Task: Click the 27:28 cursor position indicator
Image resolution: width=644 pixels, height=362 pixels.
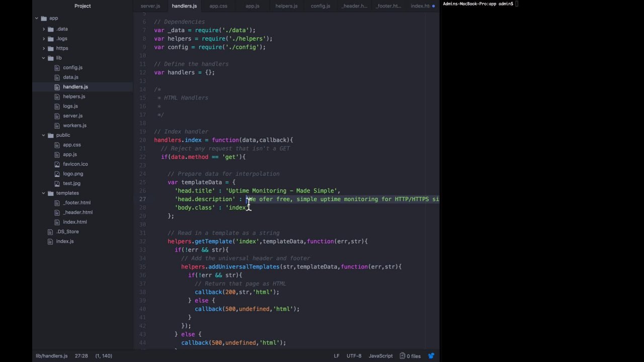Action: (x=81, y=356)
